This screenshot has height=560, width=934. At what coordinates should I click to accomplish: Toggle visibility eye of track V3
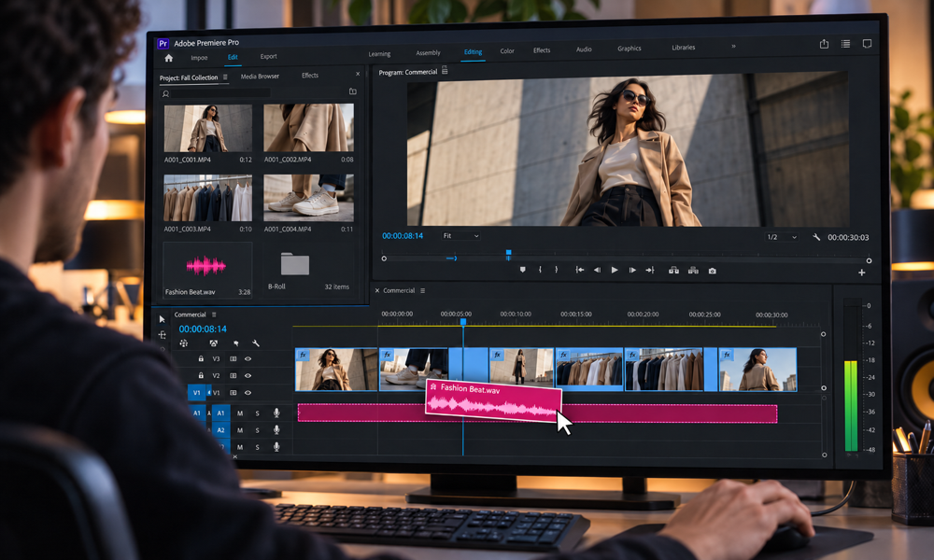[x=248, y=358]
